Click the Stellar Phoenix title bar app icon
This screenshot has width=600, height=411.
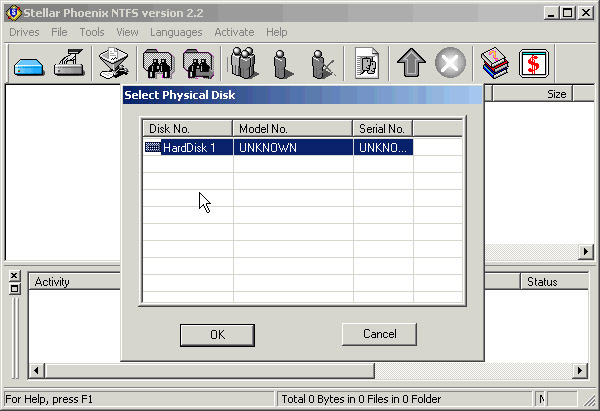[x=13, y=13]
